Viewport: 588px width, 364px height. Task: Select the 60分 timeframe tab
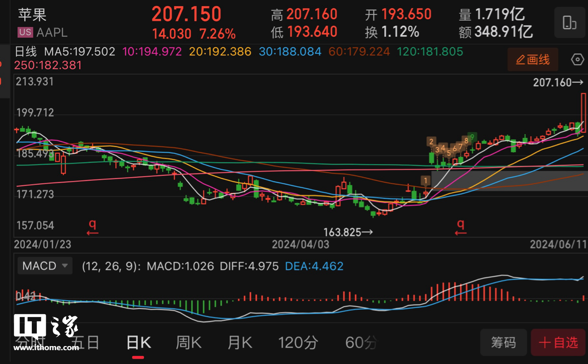point(361,343)
